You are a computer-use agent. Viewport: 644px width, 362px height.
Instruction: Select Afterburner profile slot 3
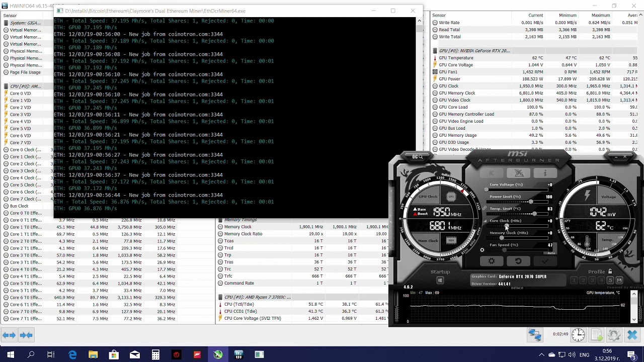(592, 281)
